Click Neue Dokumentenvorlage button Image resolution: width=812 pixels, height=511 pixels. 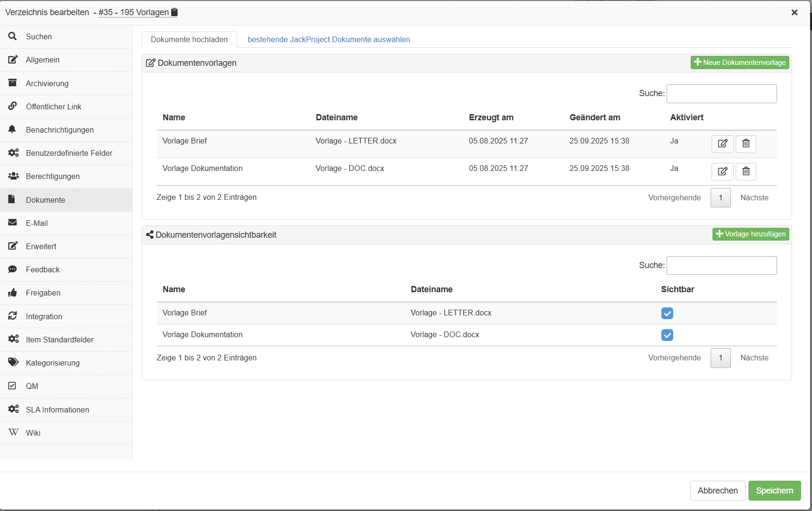740,63
